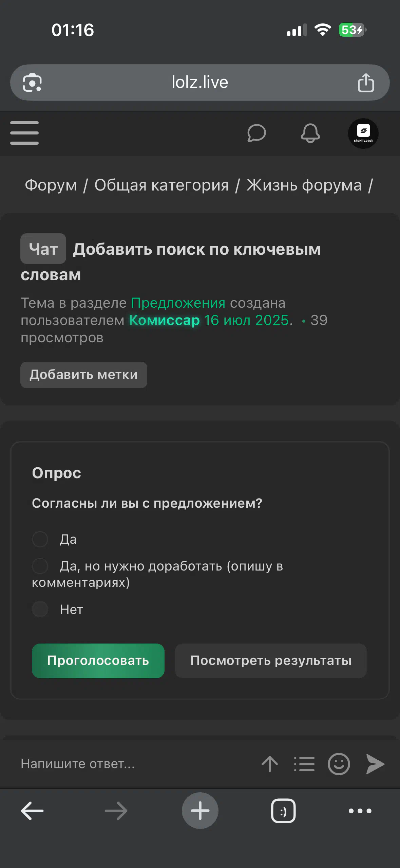The width and height of the screenshot is (400, 868).
Task: Select the "Нет" poll option
Action: coord(40,609)
